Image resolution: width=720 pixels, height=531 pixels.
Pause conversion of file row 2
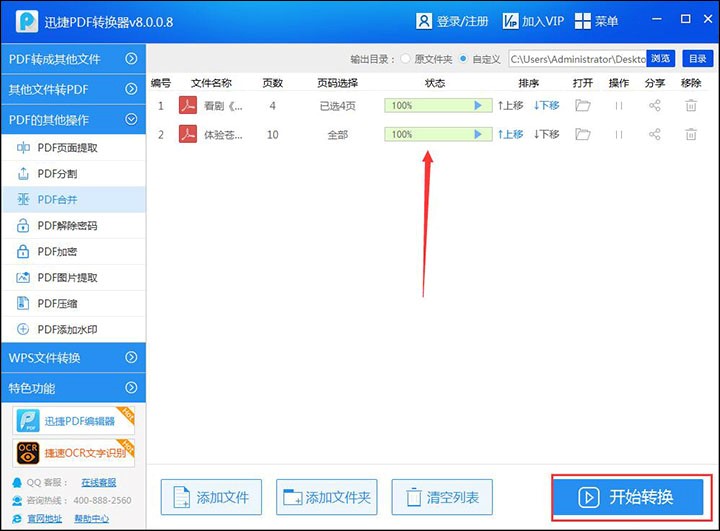pyautogui.click(x=619, y=135)
